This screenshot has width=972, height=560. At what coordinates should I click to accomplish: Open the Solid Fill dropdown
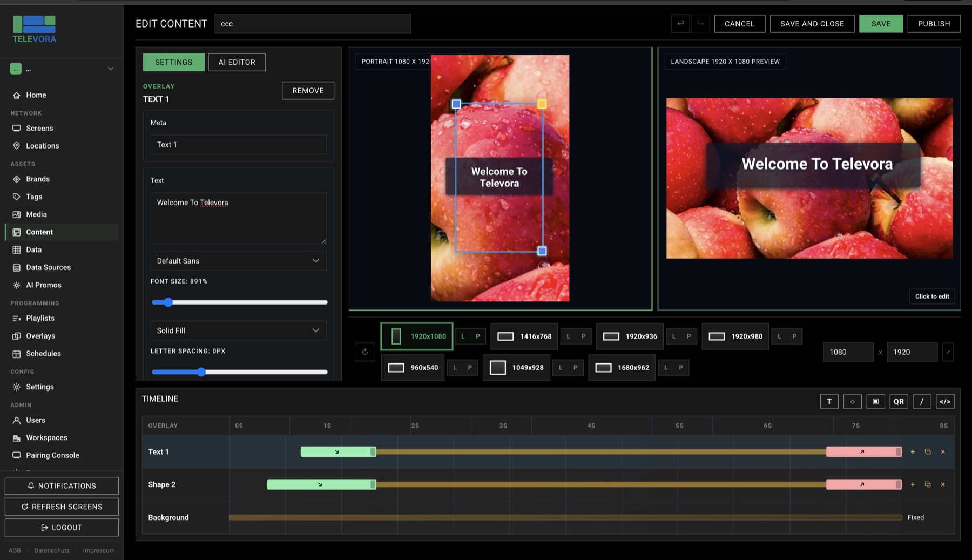tap(238, 330)
